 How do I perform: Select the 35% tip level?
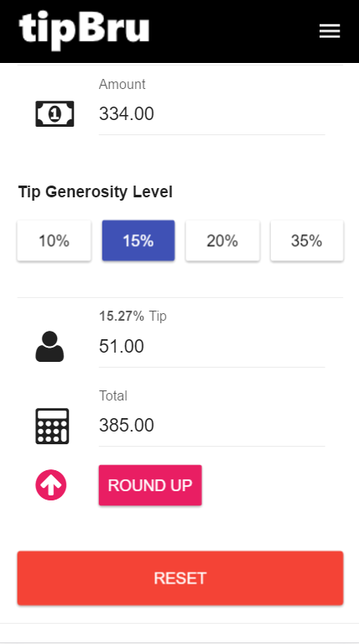307,241
